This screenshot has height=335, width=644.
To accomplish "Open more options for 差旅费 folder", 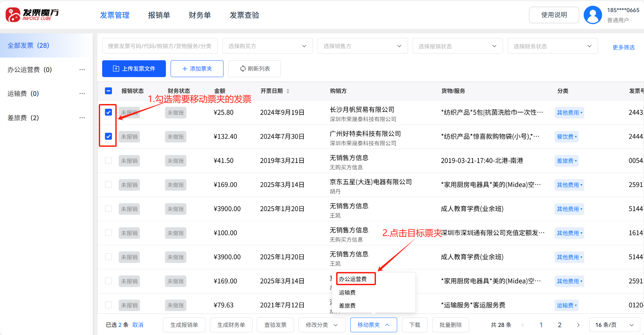I will click(82, 118).
